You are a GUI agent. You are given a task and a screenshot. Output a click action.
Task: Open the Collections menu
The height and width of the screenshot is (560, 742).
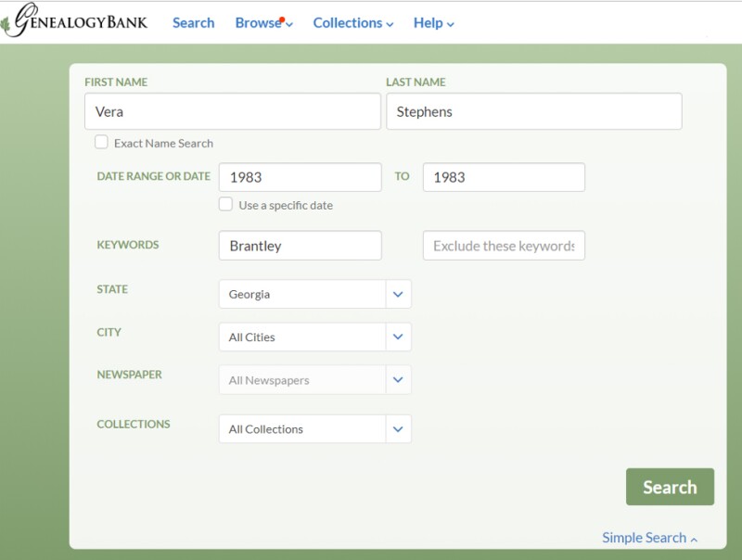point(353,22)
